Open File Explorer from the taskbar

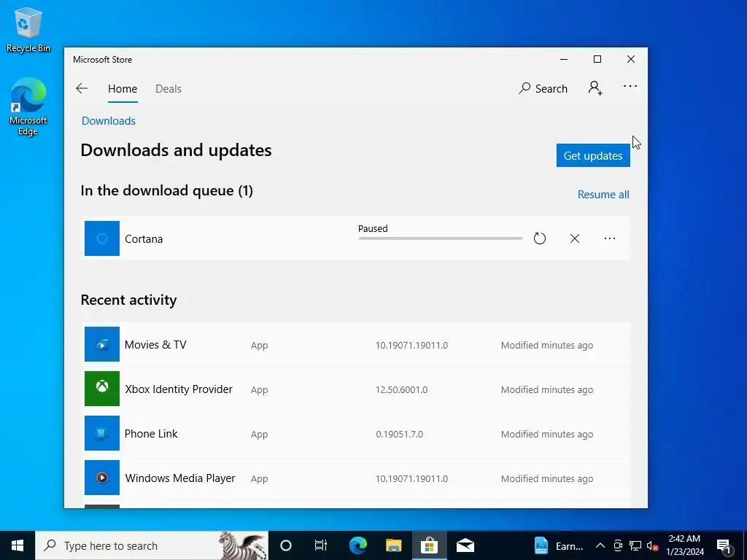click(x=393, y=545)
